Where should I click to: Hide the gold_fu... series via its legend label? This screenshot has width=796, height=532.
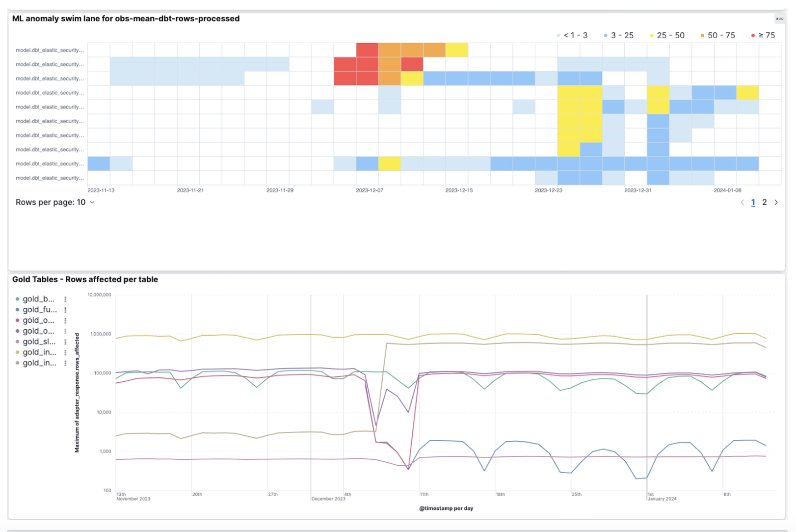39,310
